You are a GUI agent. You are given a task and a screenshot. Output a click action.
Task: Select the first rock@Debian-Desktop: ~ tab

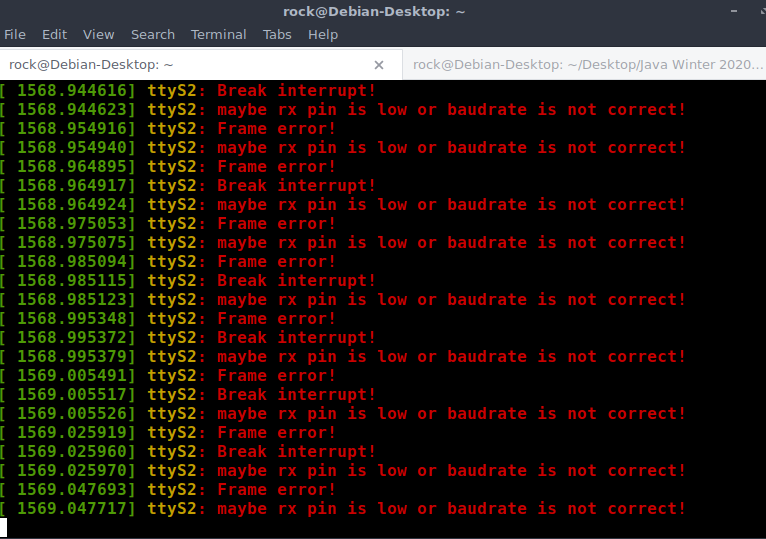click(x=92, y=65)
